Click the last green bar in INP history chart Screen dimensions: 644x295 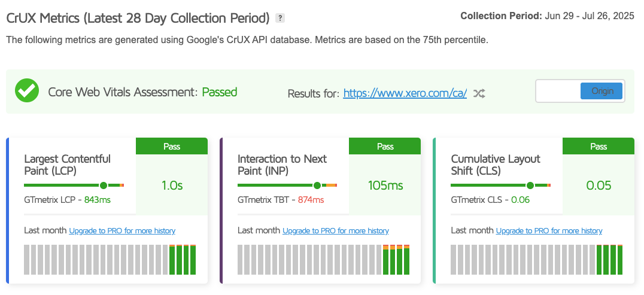[x=406, y=260]
